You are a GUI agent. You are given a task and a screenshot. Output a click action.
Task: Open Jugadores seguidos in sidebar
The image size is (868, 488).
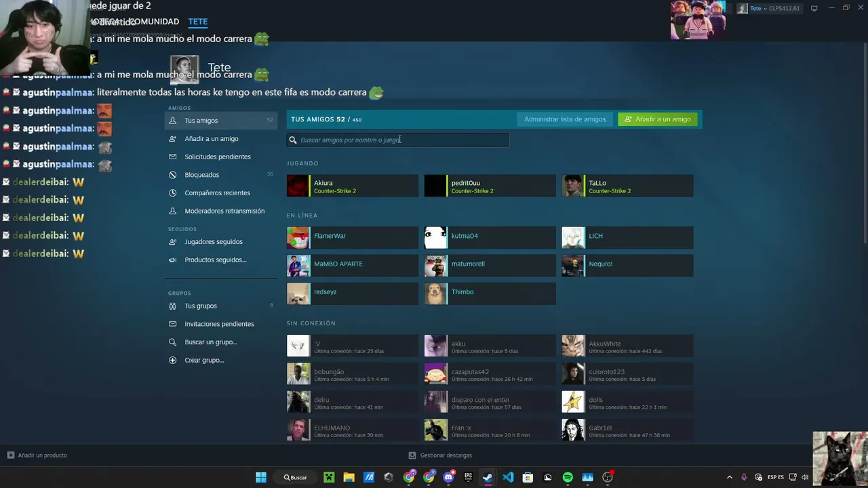(x=221, y=242)
